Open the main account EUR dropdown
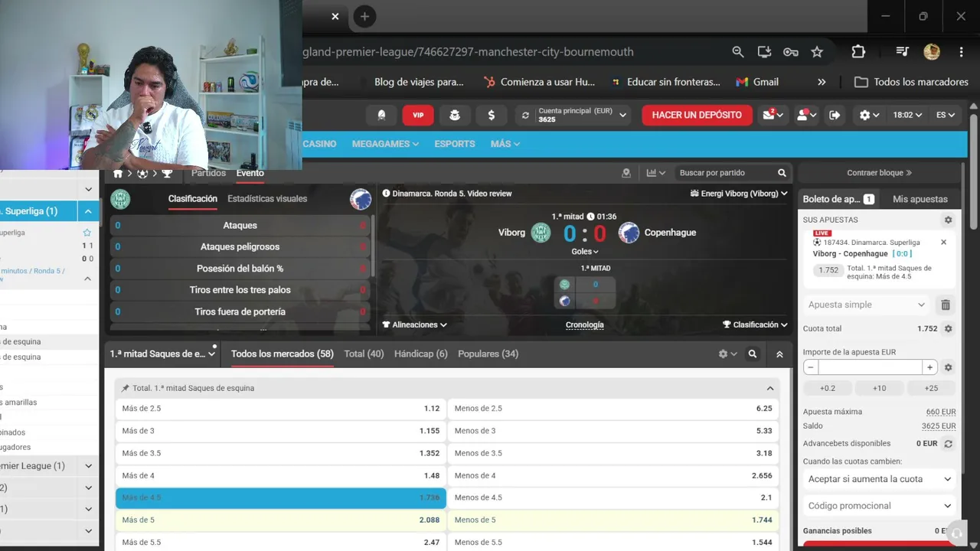Image resolution: width=980 pixels, height=551 pixels. pos(623,116)
